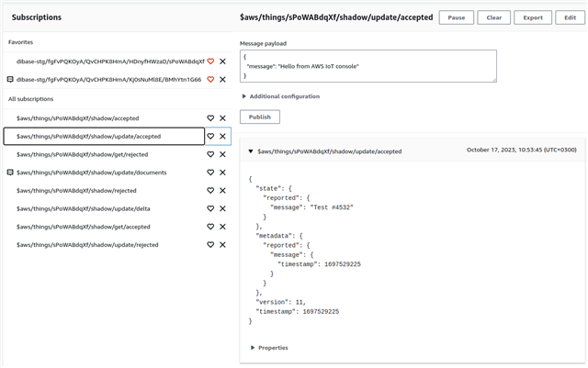Click the October 17, 2023 timestamp
Image resolution: width=588 pixels, height=368 pixels.
[521, 150]
